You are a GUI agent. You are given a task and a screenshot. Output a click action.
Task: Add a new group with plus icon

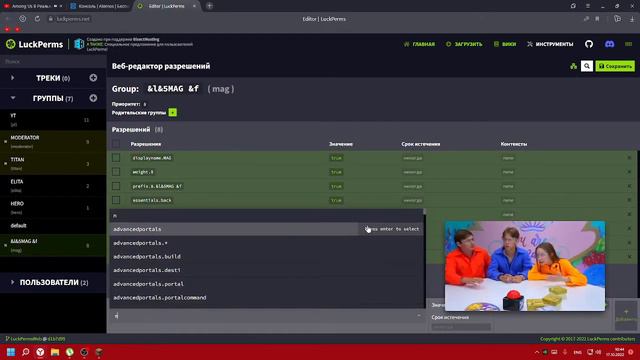93,98
